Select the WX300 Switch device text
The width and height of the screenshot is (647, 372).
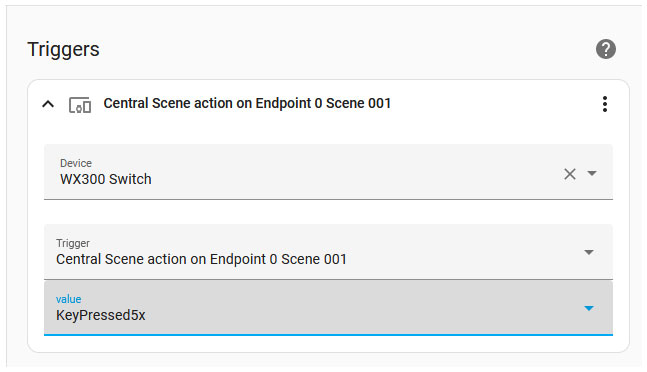click(106, 179)
